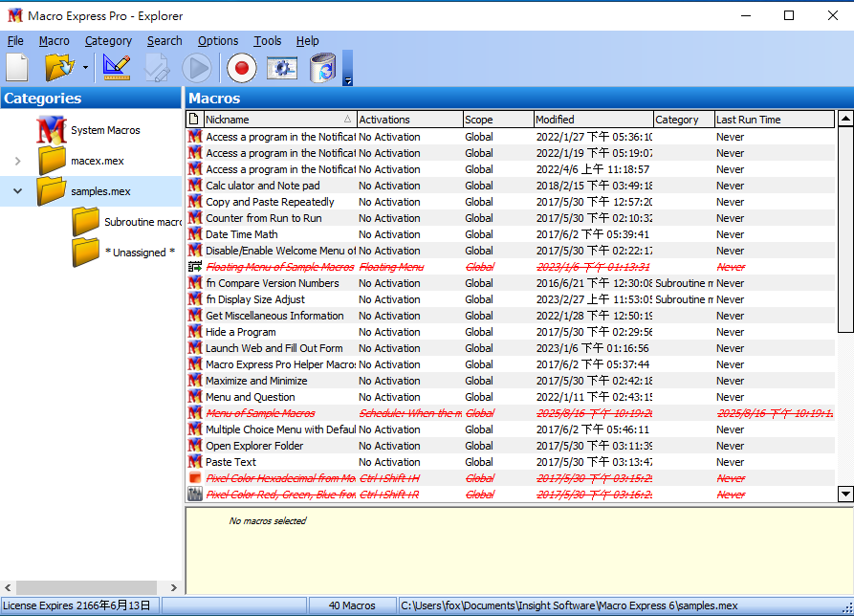Click the Ctrl+Shift+H activation cell
Screen dimensions: 854x616
click(389, 478)
